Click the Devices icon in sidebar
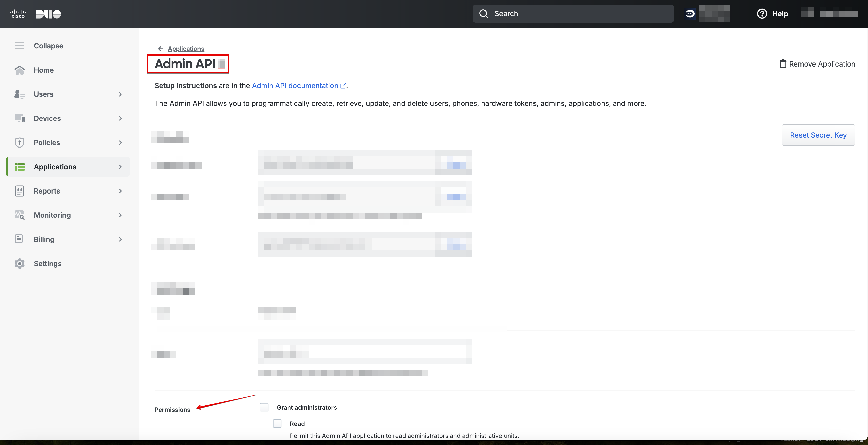The width and height of the screenshot is (868, 445). [x=20, y=118]
